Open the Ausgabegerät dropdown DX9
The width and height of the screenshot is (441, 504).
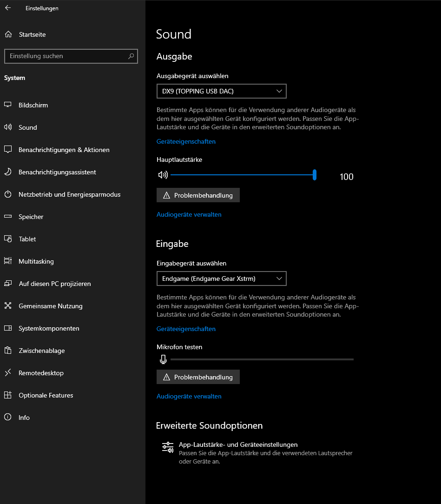[x=221, y=91]
